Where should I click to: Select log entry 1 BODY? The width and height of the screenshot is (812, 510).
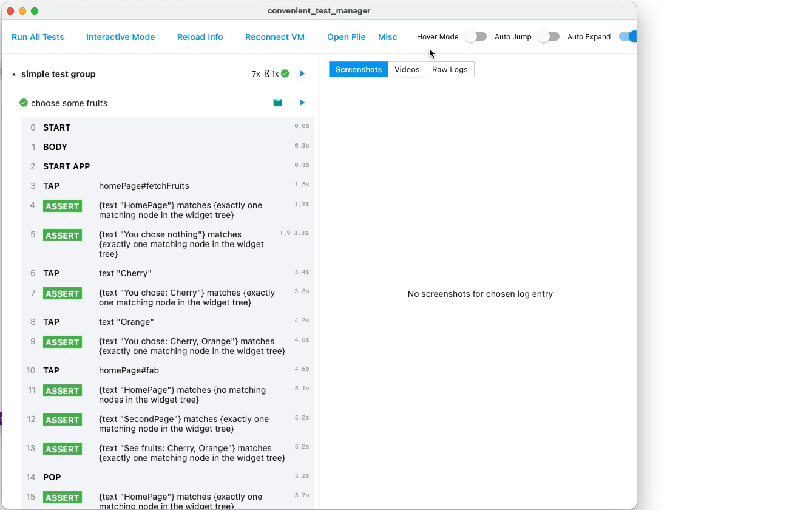point(167,147)
